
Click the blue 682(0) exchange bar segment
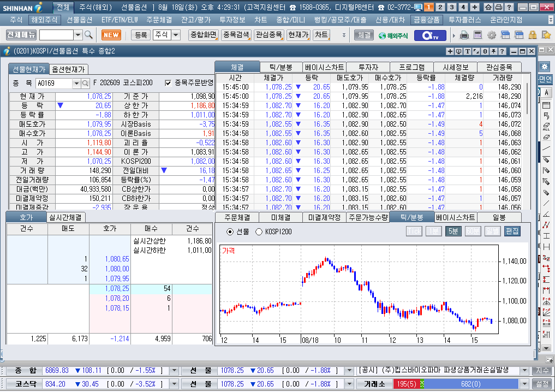(471, 384)
